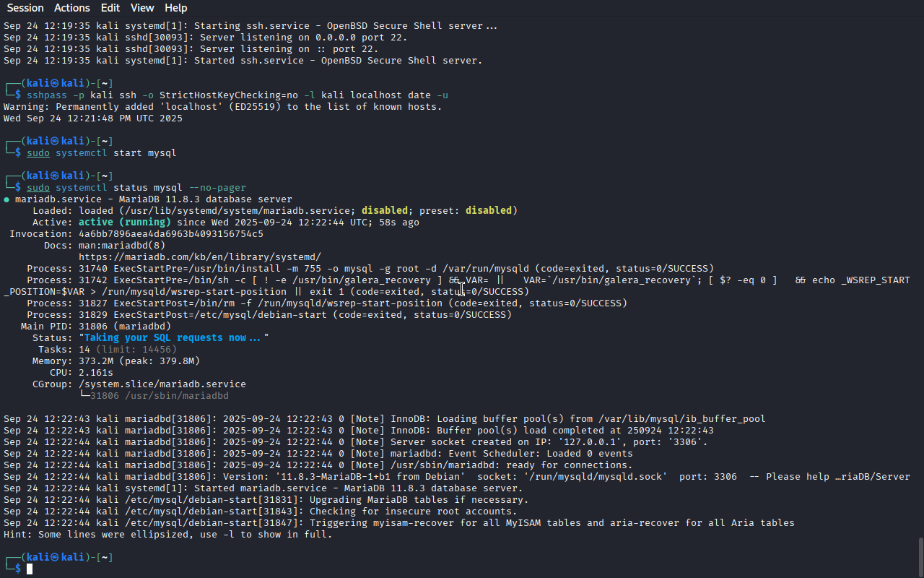Click the "preset: disabled" text
The image size is (924, 578).
465,210
